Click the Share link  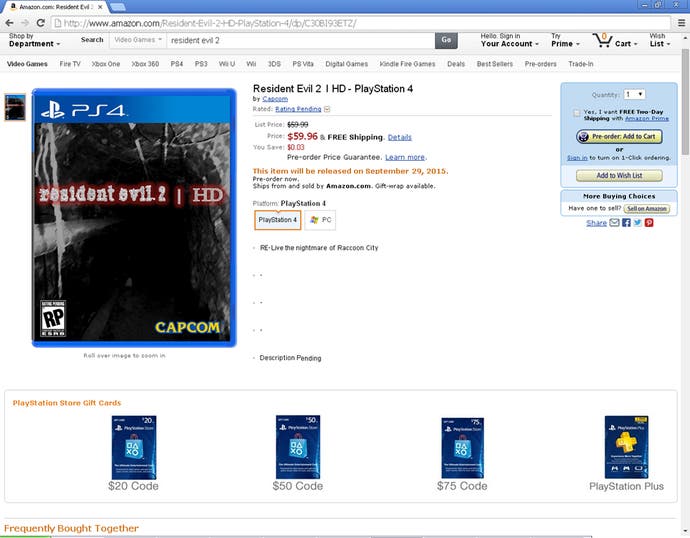pyautogui.click(x=596, y=223)
